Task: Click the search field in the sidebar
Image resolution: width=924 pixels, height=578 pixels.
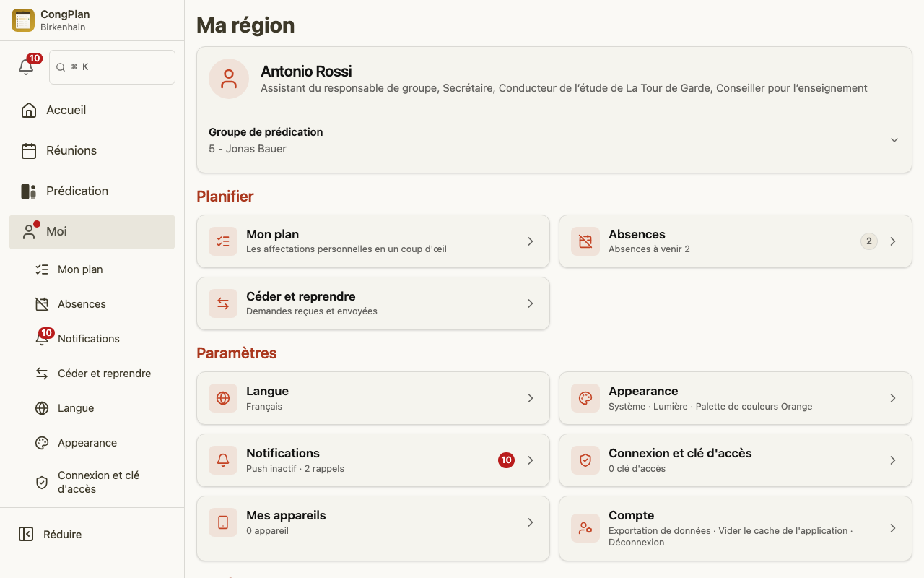Action: [x=112, y=67]
